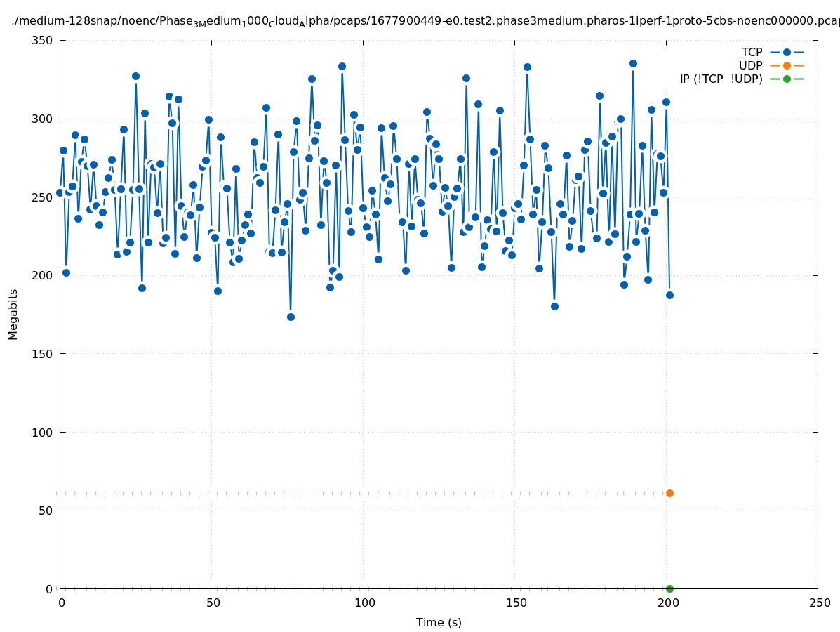Click the green IP legend marker
This screenshot has width=840, height=632.
point(787,79)
